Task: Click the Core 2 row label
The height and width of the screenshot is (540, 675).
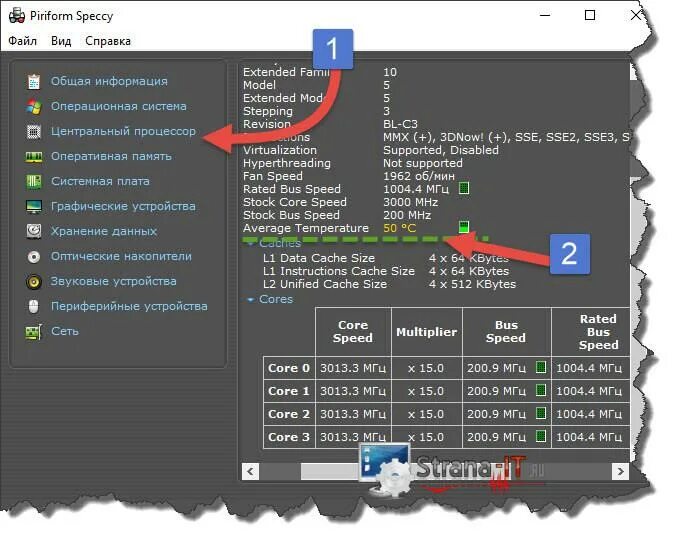Action: (x=289, y=414)
